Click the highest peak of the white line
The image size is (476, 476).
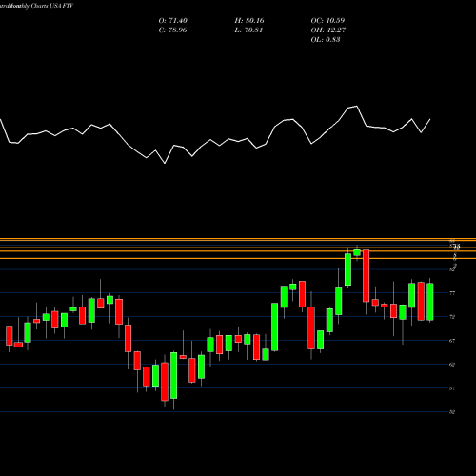[x=357, y=106]
